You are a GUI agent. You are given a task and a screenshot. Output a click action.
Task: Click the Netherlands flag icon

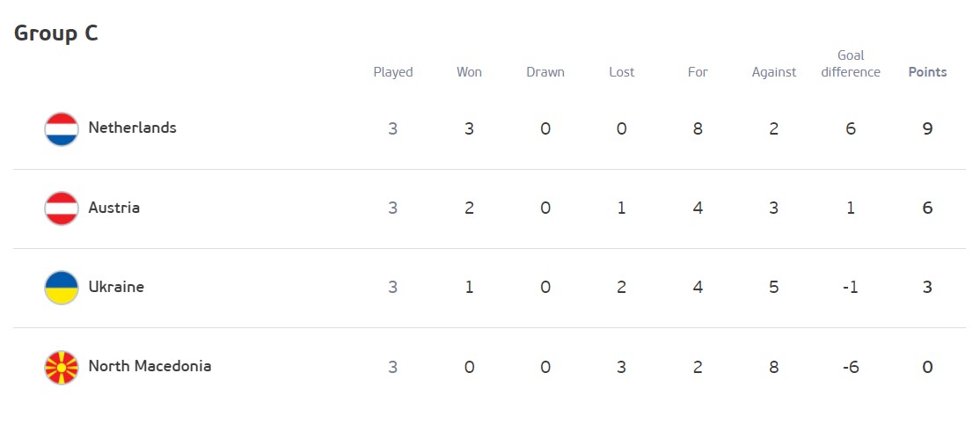coord(62,129)
